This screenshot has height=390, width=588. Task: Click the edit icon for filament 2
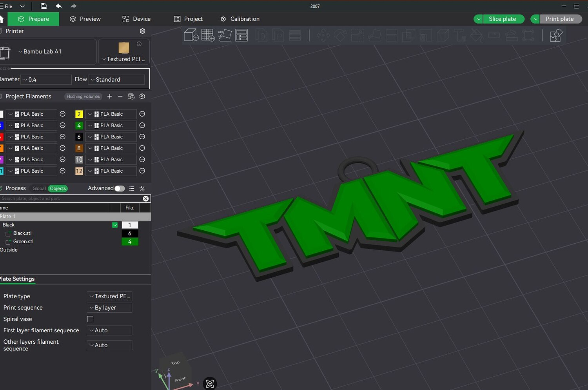click(x=142, y=114)
